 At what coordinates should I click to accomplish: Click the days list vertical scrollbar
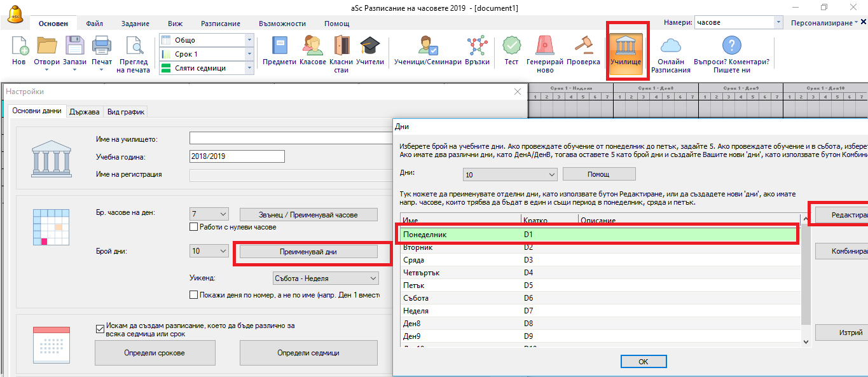pos(806,286)
